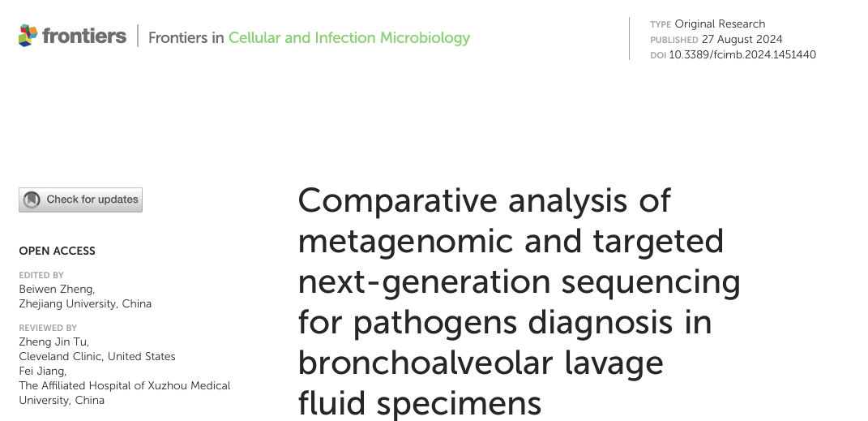Click the EDITED BY section label

(41, 276)
